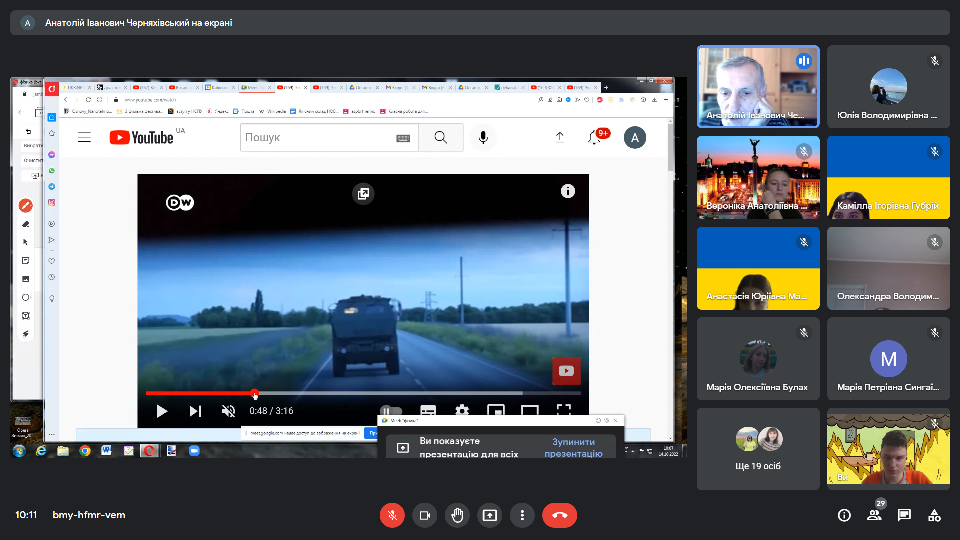Enter fullscreen in YouTube player
Viewport: 960px width, 540px height.
(563, 410)
